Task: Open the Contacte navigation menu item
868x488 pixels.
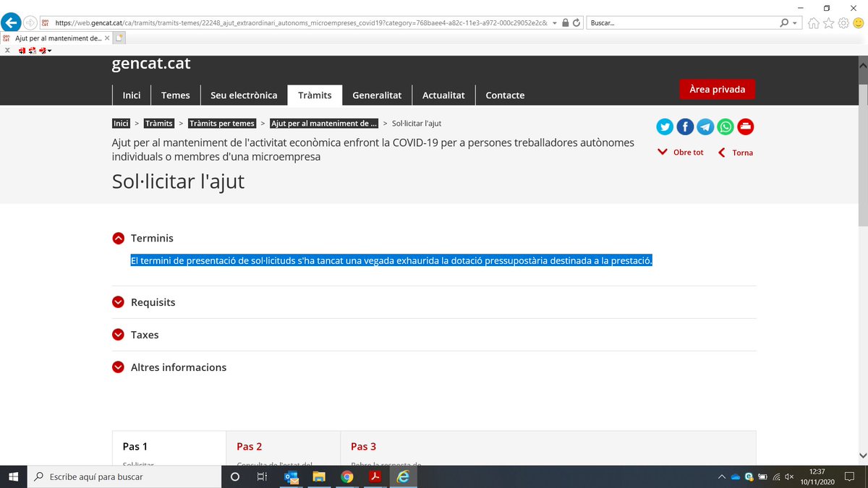Action: tap(505, 95)
